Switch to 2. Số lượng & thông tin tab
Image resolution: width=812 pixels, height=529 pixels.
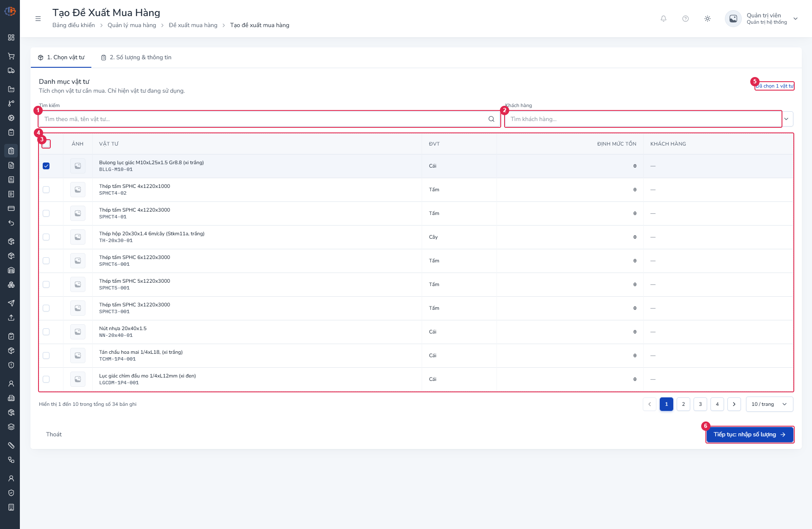[136, 58]
